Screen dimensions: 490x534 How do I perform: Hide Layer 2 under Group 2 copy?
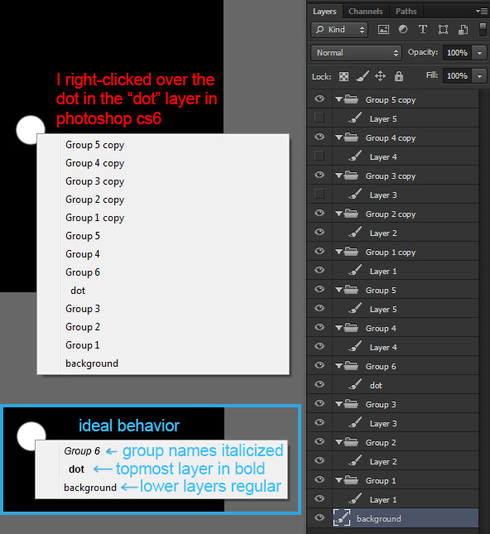(x=319, y=232)
